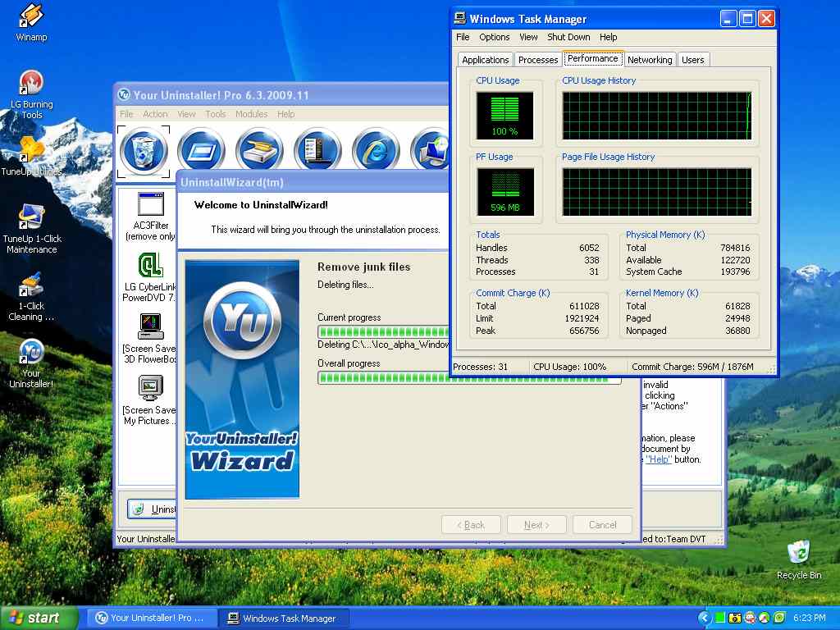Select the Performance tab
The height and width of the screenshot is (630, 840).
pyautogui.click(x=592, y=58)
